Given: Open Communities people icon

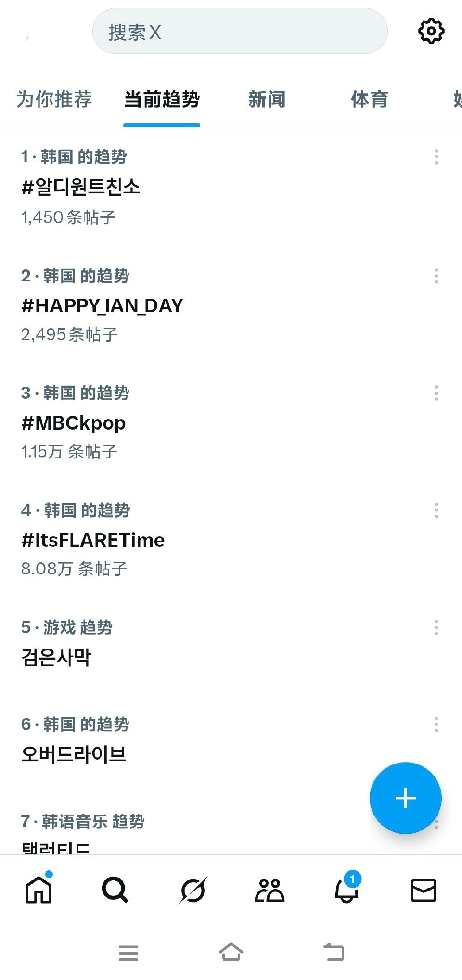Looking at the screenshot, I should coord(269,890).
